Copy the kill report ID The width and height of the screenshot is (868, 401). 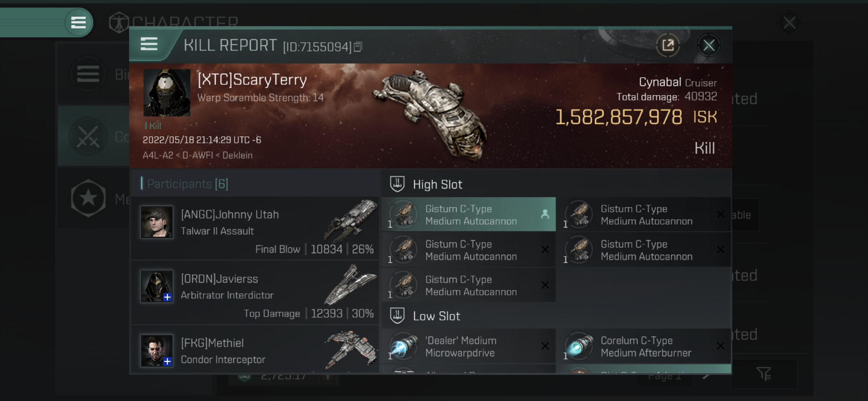pos(358,47)
